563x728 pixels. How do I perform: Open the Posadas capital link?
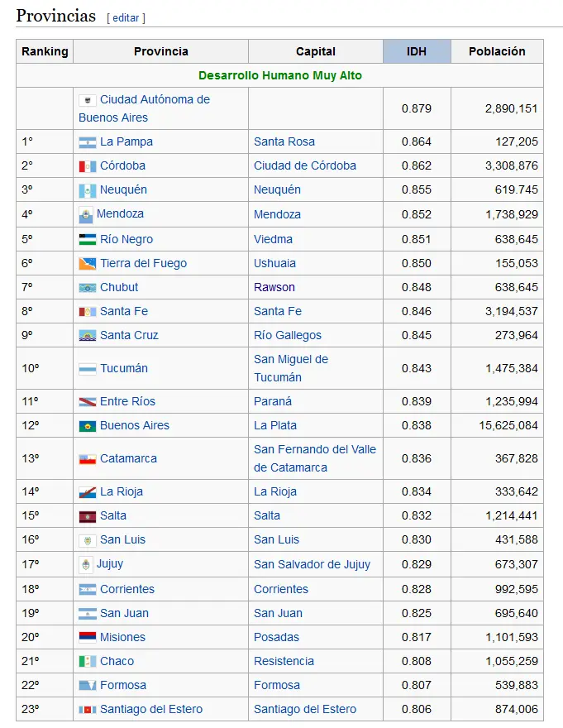pyautogui.click(x=276, y=637)
